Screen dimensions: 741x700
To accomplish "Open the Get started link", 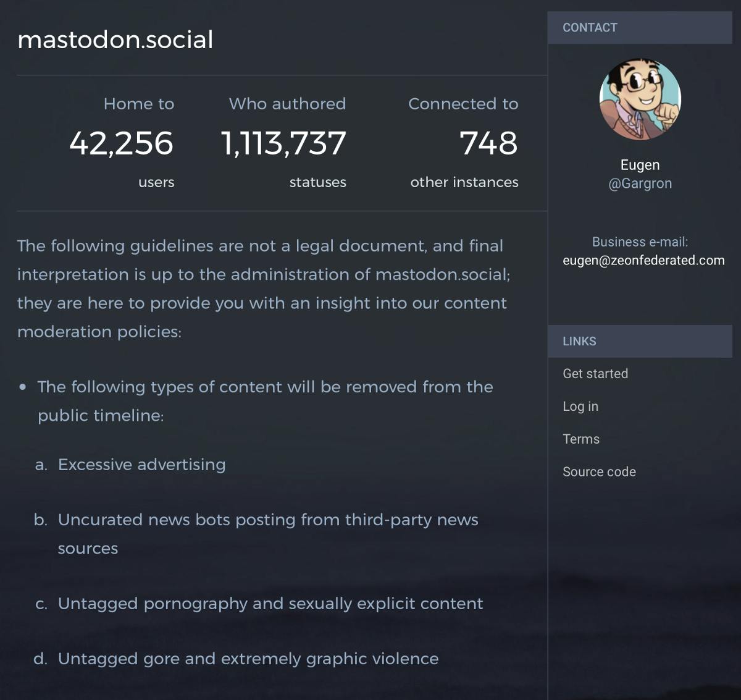I will pos(595,373).
